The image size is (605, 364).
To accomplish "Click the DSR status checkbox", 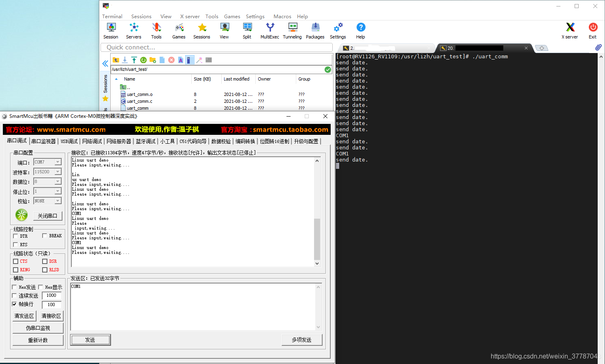I will pos(45,261).
